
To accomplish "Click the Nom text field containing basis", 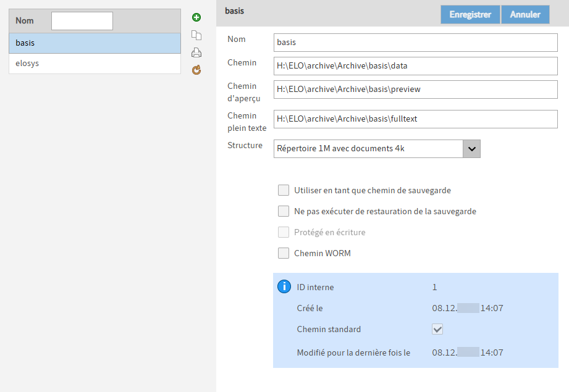I will [415, 43].
